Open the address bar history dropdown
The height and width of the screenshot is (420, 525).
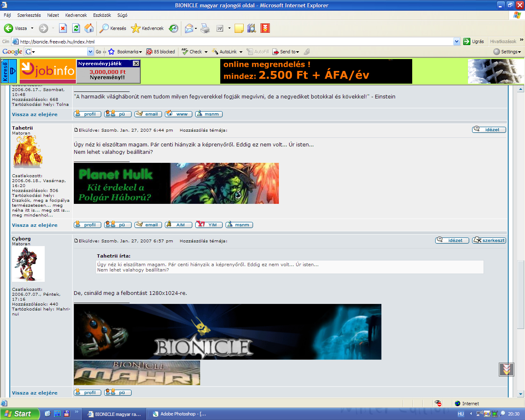coord(457,41)
